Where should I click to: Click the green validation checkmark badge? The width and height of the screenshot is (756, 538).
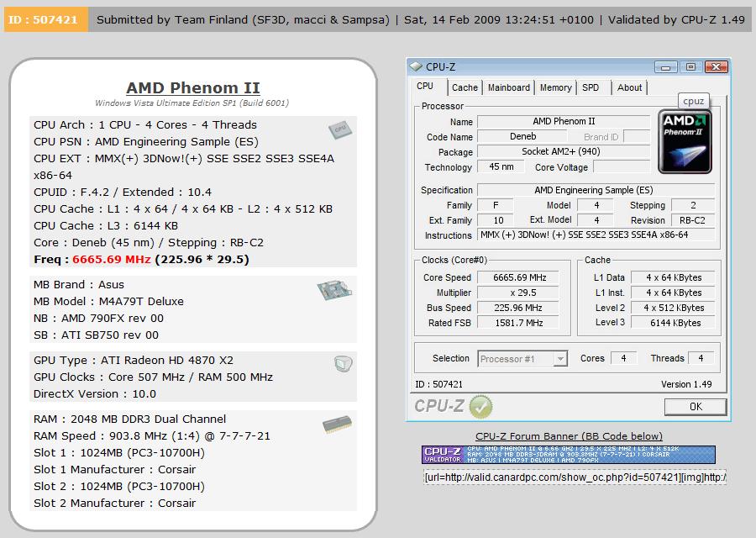click(x=480, y=406)
